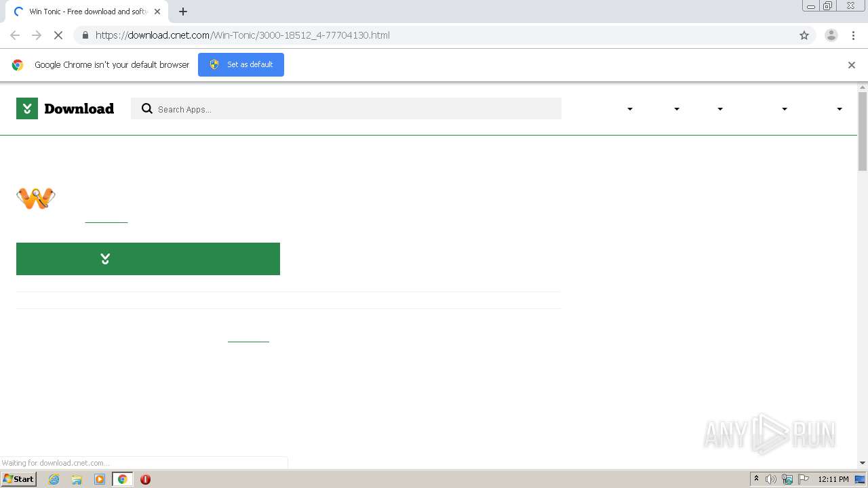Open a new browser tab
This screenshot has height=488, width=868.
pyautogui.click(x=183, y=12)
